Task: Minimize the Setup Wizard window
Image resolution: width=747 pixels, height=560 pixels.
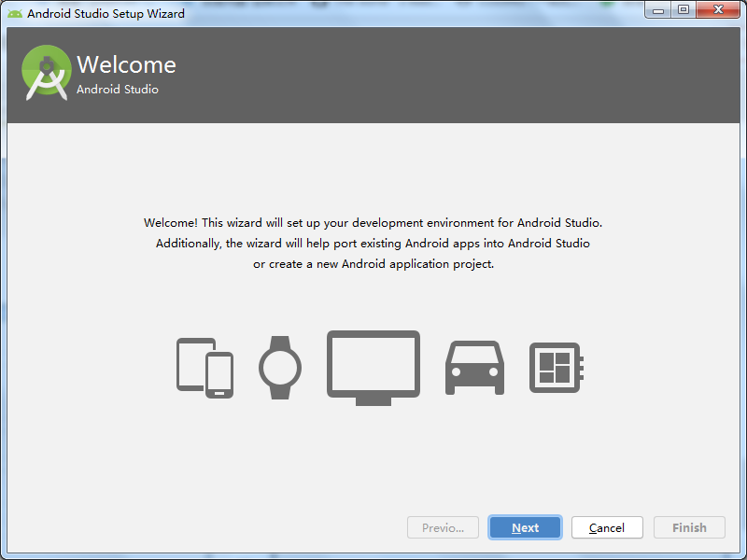Action: 658,10
